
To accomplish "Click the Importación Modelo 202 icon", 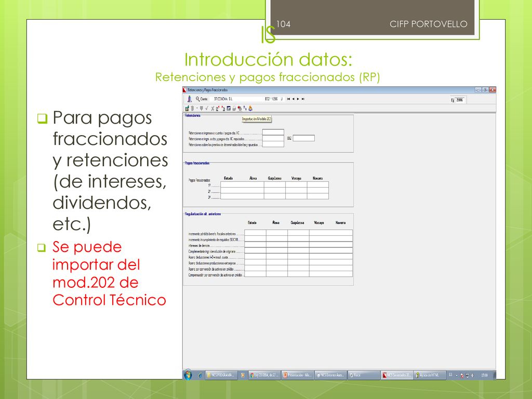I will [240, 108].
